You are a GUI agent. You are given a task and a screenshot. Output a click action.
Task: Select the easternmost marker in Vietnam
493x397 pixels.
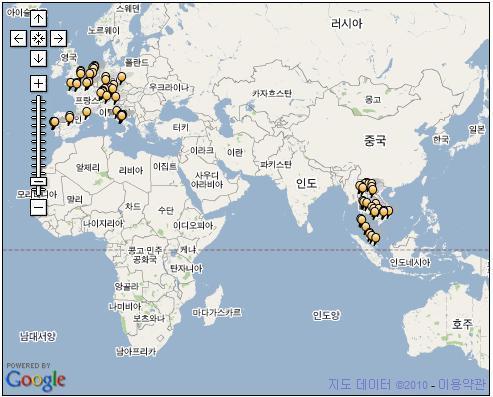click(x=389, y=211)
